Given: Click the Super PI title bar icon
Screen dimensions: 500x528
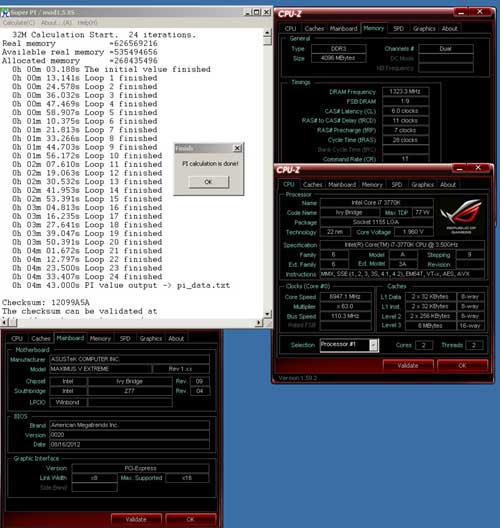Looking at the screenshot, I should (5, 13).
